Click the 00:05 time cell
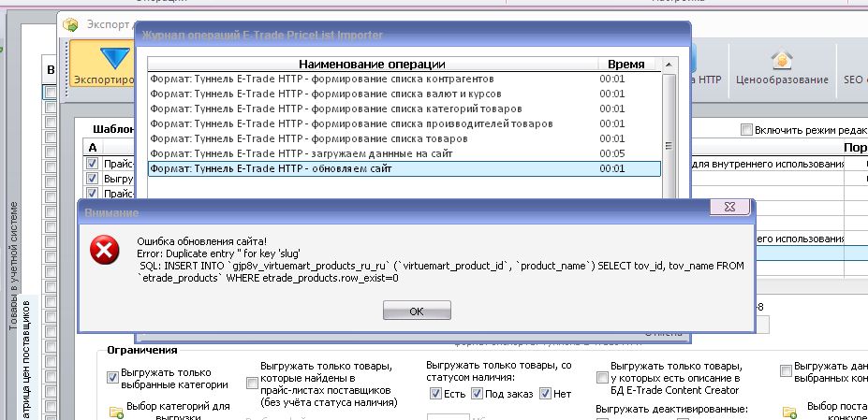This screenshot has width=868, height=420. point(611,153)
